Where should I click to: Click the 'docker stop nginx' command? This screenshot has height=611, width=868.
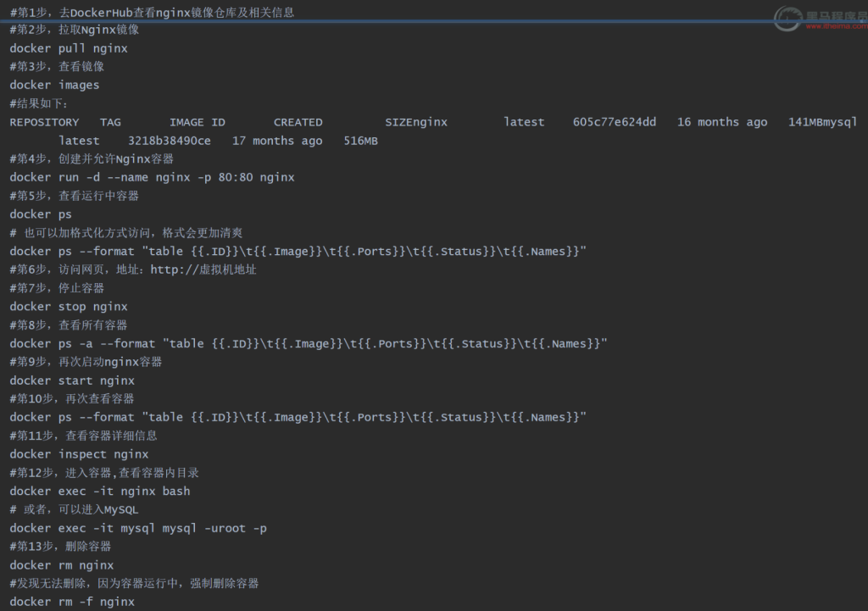point(69,307)
